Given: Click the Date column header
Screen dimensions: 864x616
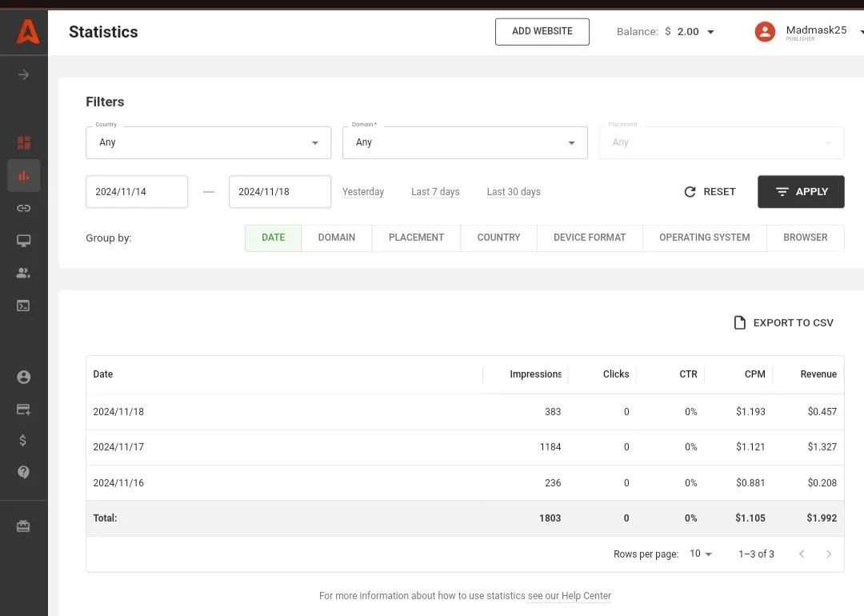Looking at the screenshot, I should click(103, 374).
